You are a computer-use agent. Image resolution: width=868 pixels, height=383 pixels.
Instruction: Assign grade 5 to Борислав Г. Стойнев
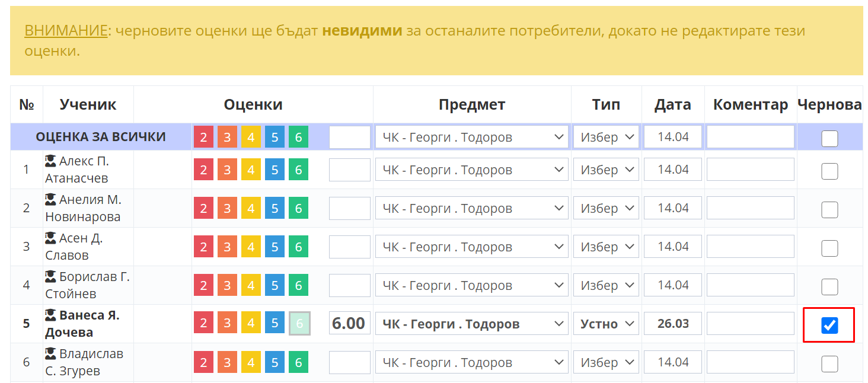[x=275, y=286]
